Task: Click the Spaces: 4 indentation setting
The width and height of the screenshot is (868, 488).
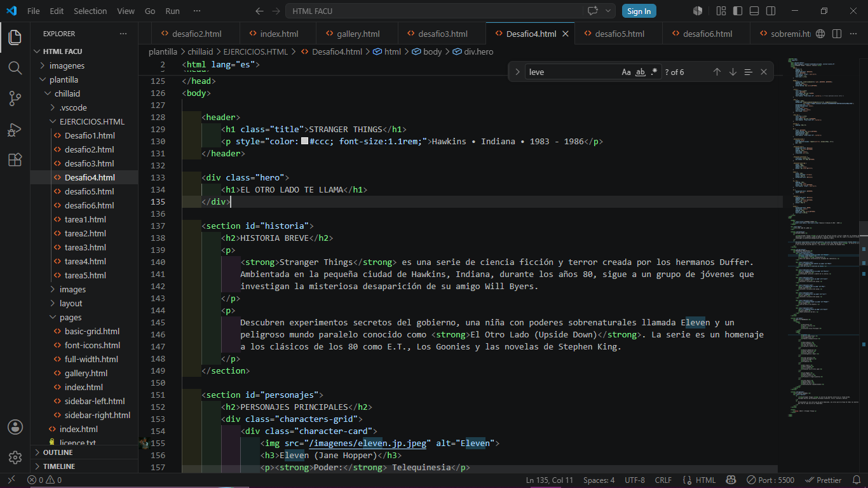Action: [x=599, y=480]
